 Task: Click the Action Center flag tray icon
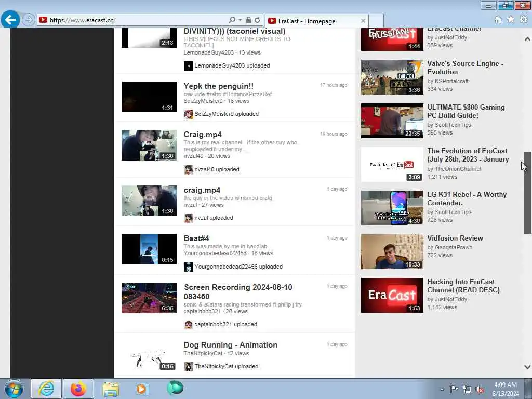coord(454,389)
